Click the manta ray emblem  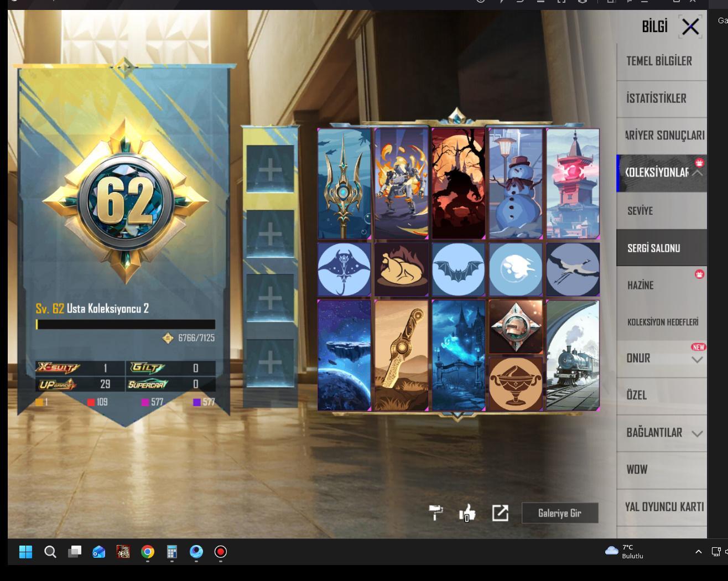tap(344, 269)
